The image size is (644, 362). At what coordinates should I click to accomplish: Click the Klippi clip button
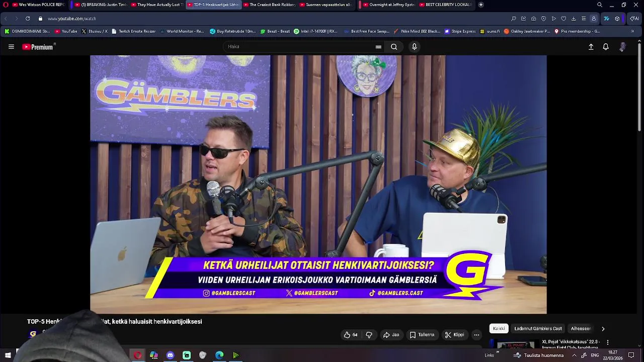click(454, 335)
